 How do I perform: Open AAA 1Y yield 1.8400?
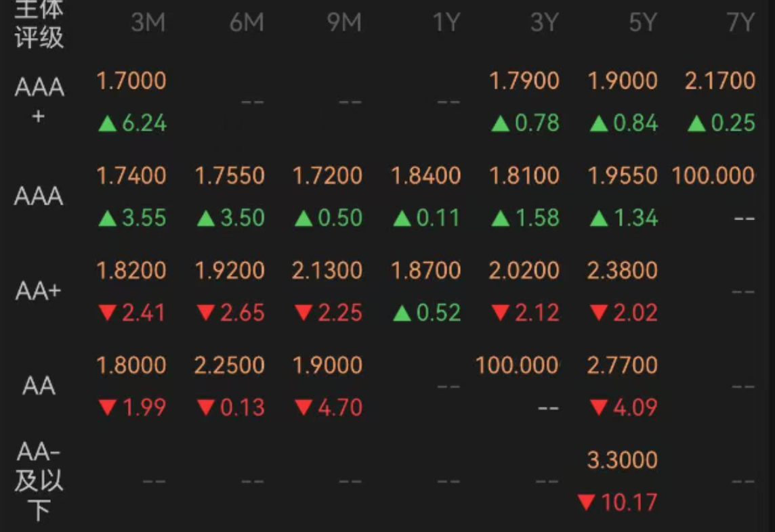[426, 176]
